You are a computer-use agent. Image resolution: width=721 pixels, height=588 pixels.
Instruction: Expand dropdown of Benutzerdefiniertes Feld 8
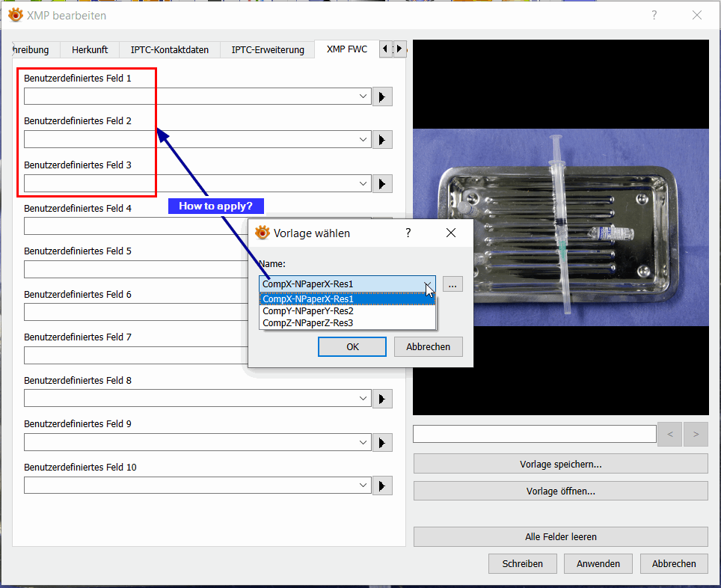363,399
